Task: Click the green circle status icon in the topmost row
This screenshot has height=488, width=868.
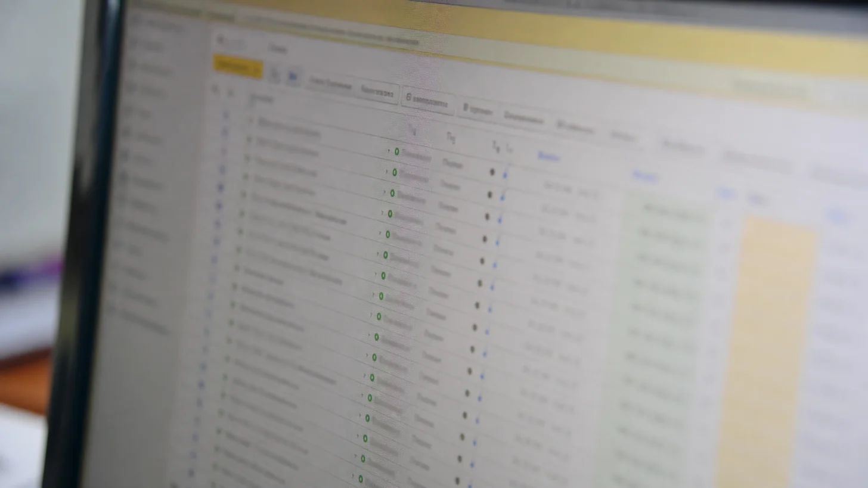Action: point(397,151)
